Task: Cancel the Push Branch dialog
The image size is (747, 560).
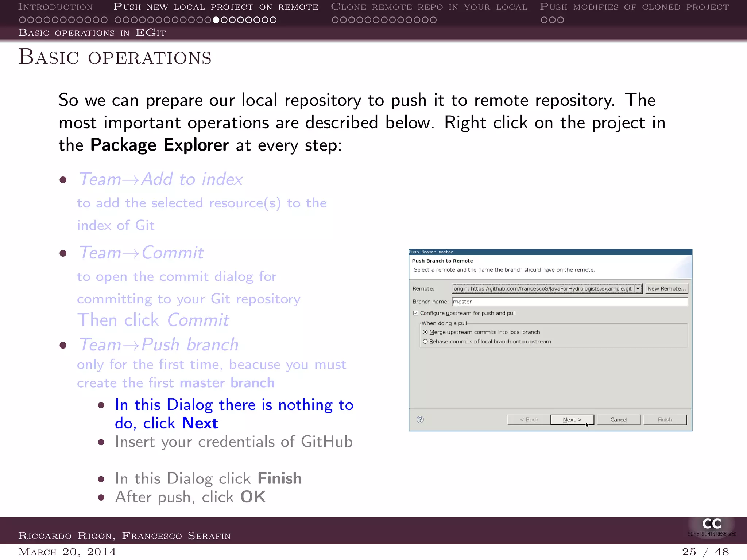Action: [x=619, y=420]
